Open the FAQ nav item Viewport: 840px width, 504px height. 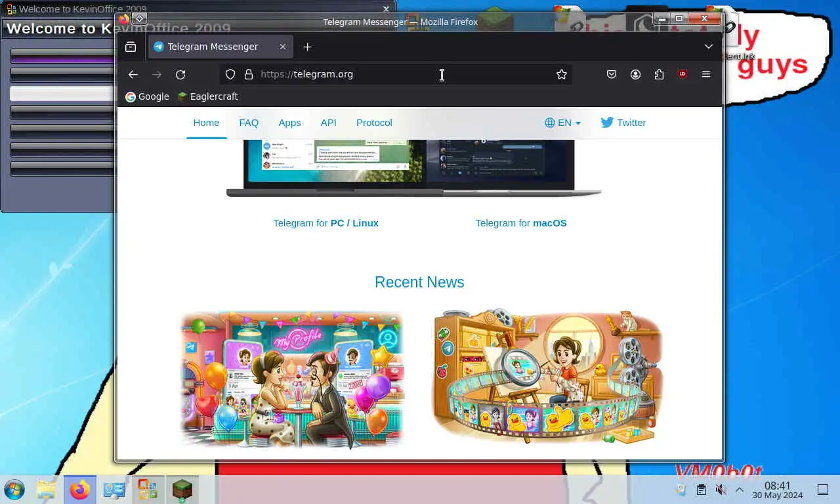tap(249, 123)
